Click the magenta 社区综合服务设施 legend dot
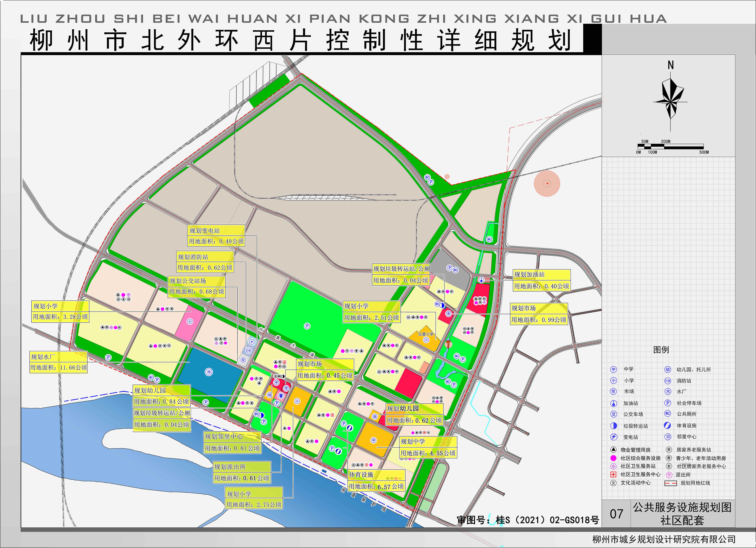The height and width of the screenshot is (548, 756). (613, 458)
